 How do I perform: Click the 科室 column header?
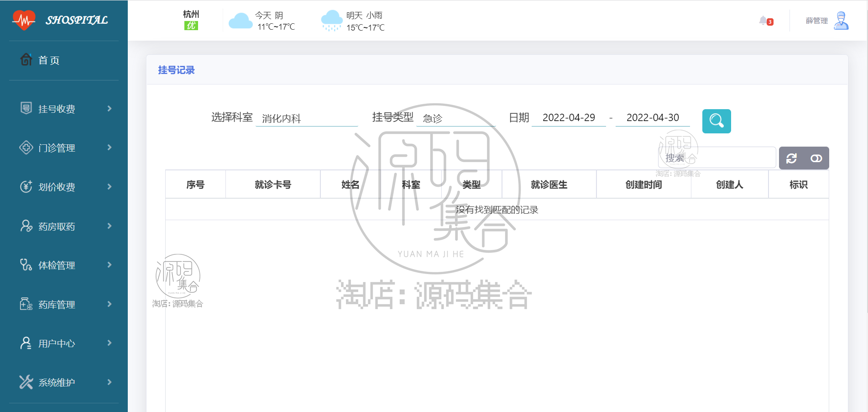point(411,185)
